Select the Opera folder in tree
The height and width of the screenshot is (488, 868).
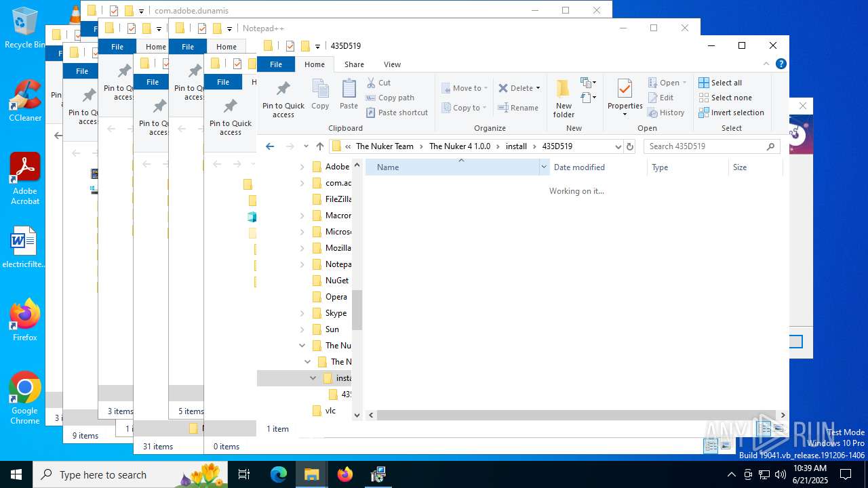pyautogui.click(x=330, y=297)
